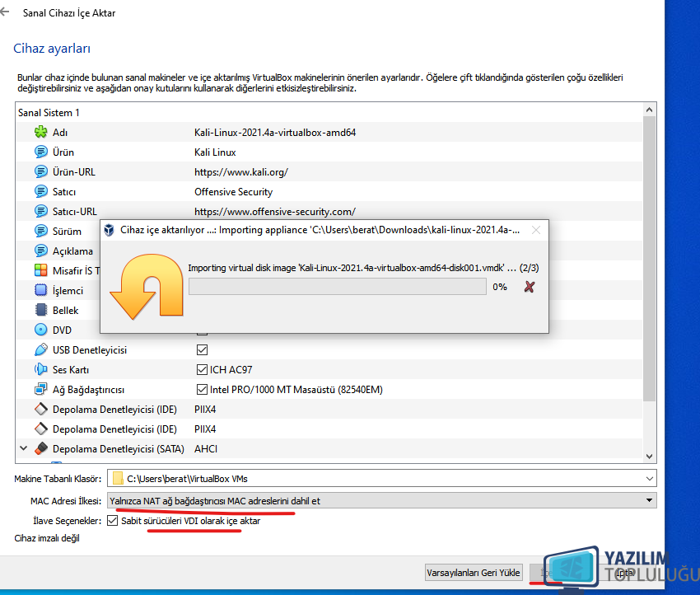Click the Sürüm row icon
This screenshot has height=595, width=700.
pos(40,231)
